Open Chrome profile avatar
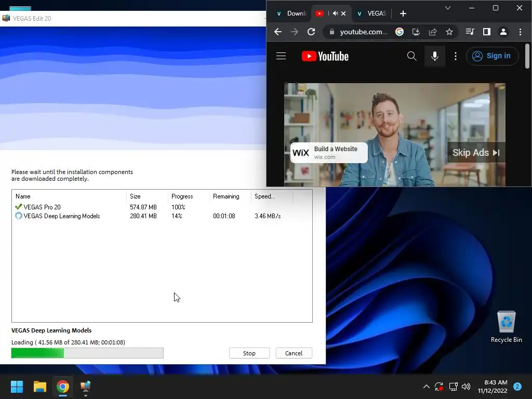The width and height of the screenshot is (532, 399). [503, 32]
